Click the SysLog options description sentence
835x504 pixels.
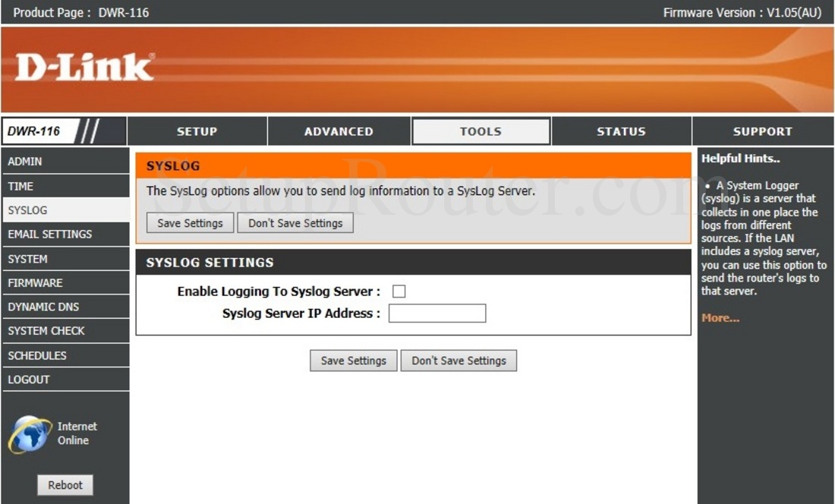click(x=341, y=191)
